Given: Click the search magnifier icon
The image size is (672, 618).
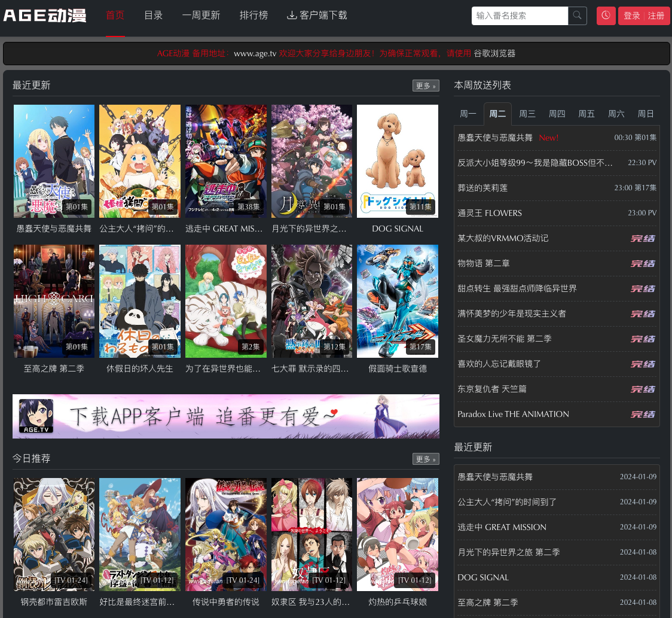Looking at the screenshot, I should (576, 16).
